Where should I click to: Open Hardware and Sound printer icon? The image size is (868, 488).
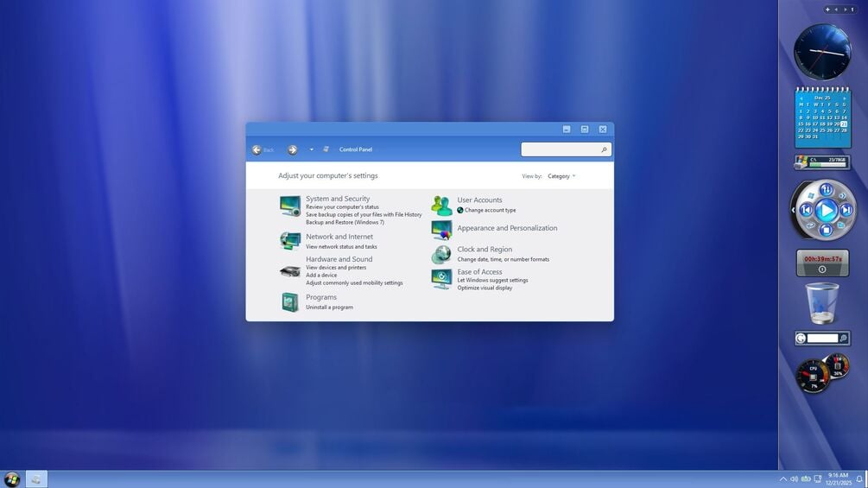(x=290, y=271)
